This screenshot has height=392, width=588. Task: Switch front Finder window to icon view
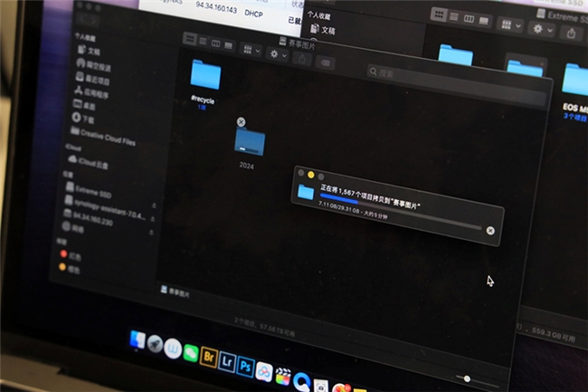[190, 39]
